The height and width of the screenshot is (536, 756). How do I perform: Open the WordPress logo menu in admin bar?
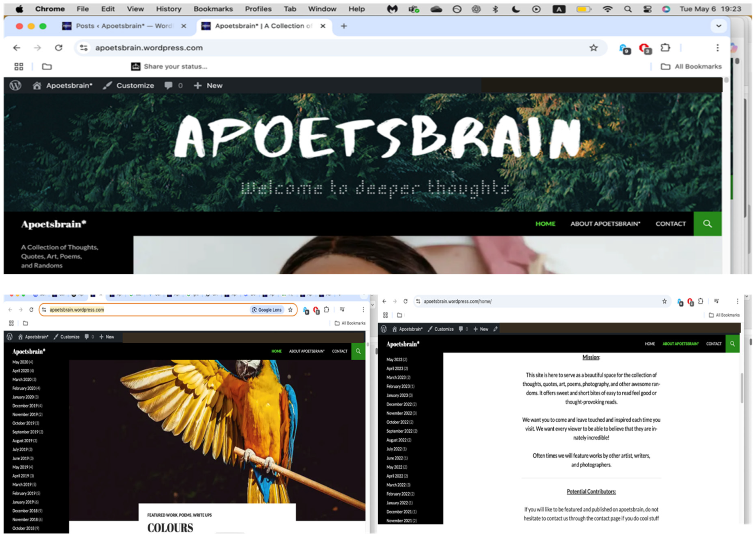[x=16, y=85]
